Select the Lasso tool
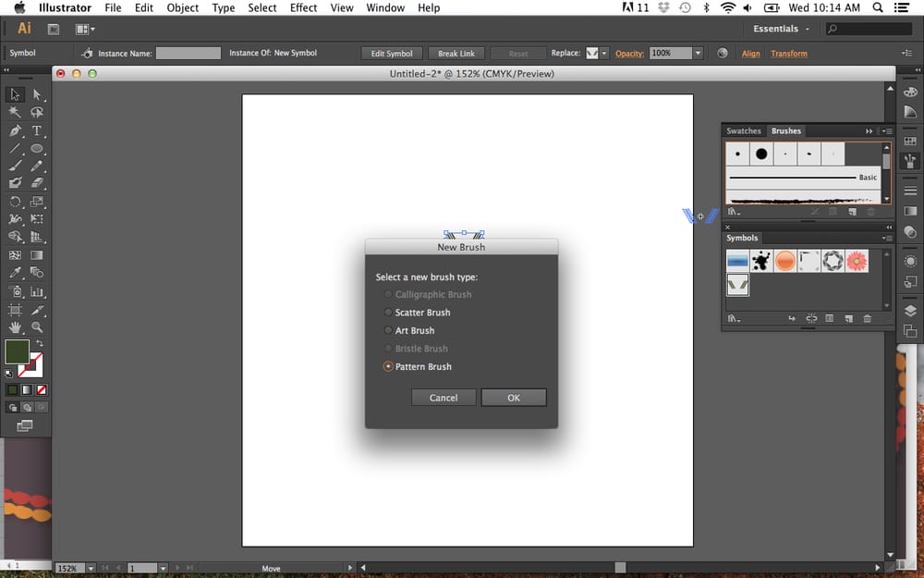The image size is (924, 578). (37, 112)
